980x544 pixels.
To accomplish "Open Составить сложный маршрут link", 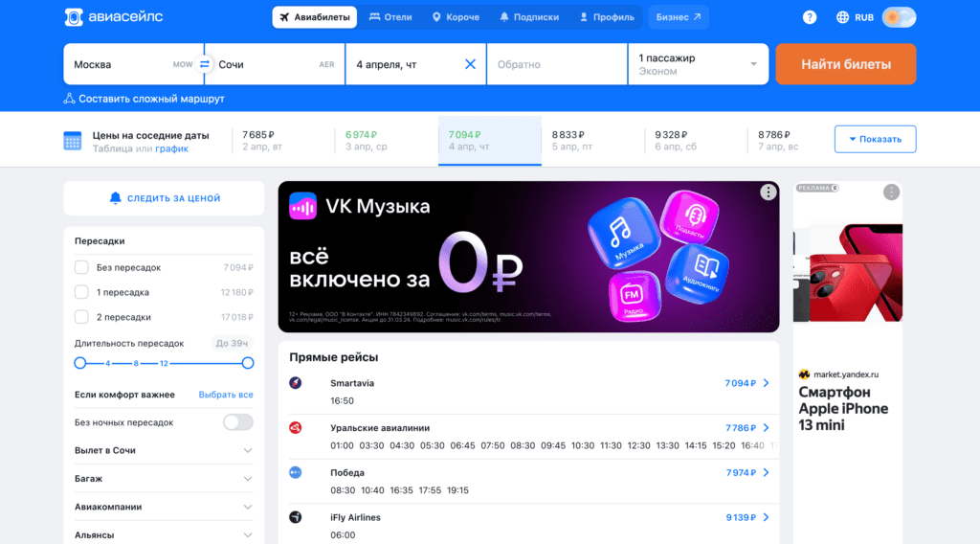I will tap(151, 99).
